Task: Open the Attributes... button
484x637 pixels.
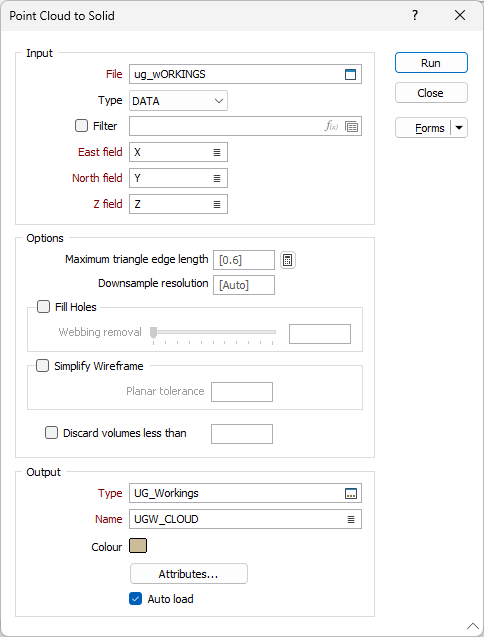Action: click(189, 574)
